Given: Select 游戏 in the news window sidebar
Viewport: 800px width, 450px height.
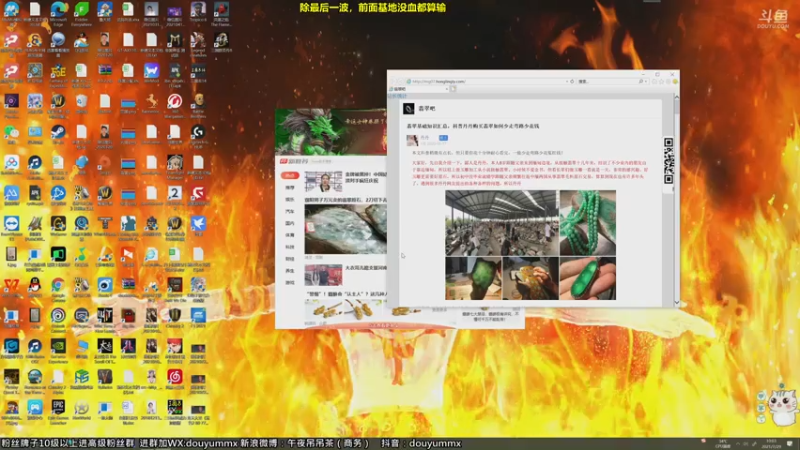Looking at the screenshot, I should click(290, 283).
